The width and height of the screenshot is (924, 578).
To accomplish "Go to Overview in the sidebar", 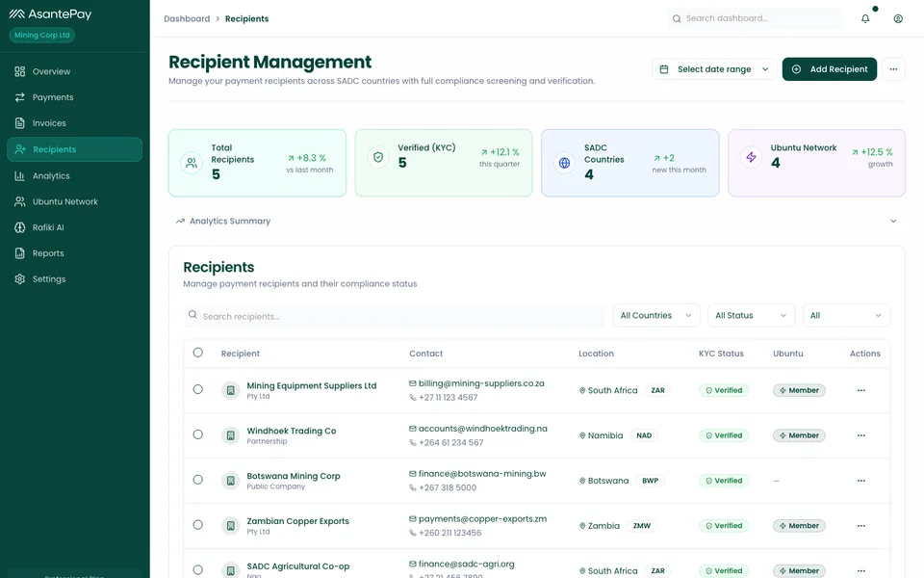I will pyautogui.click(x=74, y=71).
